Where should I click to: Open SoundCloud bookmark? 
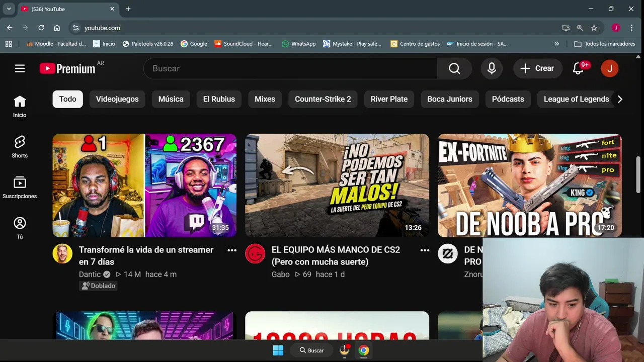[244, 44]
